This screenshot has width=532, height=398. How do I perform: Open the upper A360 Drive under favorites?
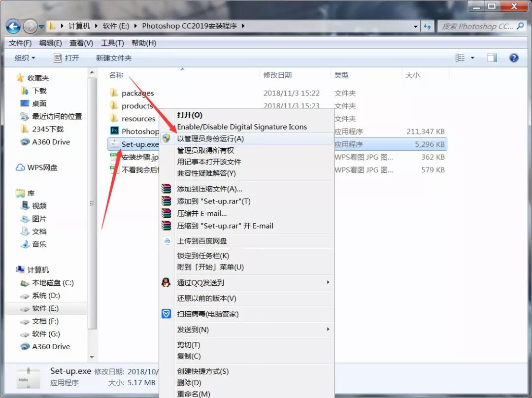[45, 142]
